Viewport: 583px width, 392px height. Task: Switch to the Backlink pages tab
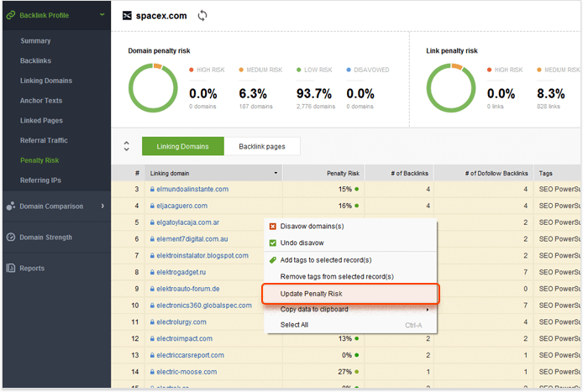(x=262, y=146)
